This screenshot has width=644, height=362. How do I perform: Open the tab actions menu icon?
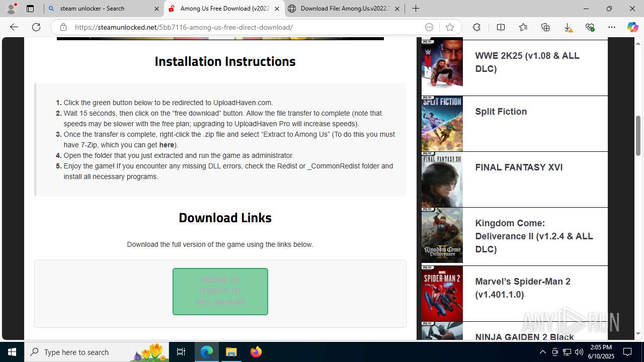pos(30,9)
